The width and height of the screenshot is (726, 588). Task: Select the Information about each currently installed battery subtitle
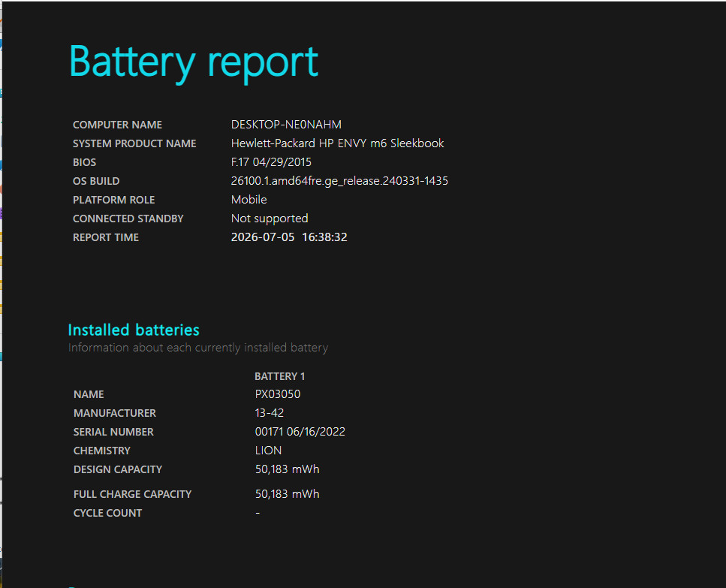point(197,348)
